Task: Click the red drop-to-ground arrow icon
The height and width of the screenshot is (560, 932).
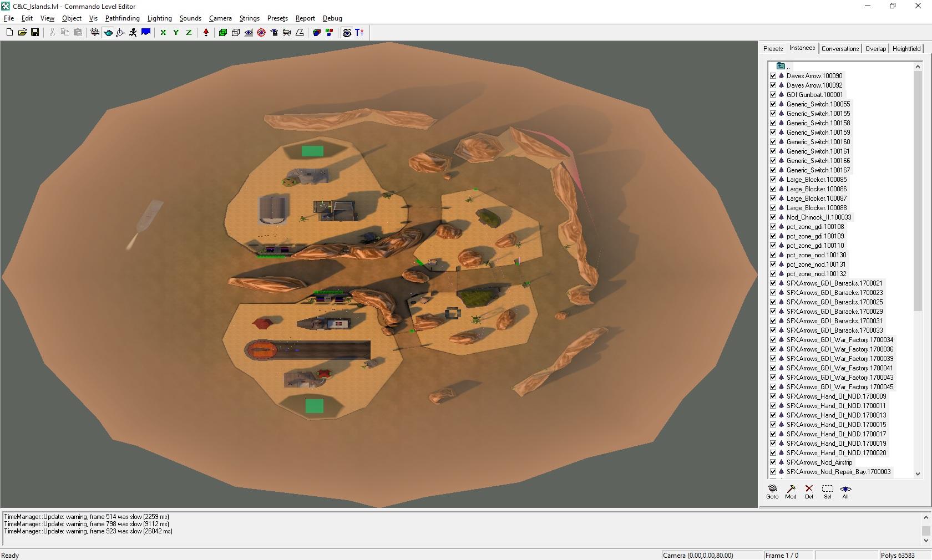Action: click(x=206, y=33)
